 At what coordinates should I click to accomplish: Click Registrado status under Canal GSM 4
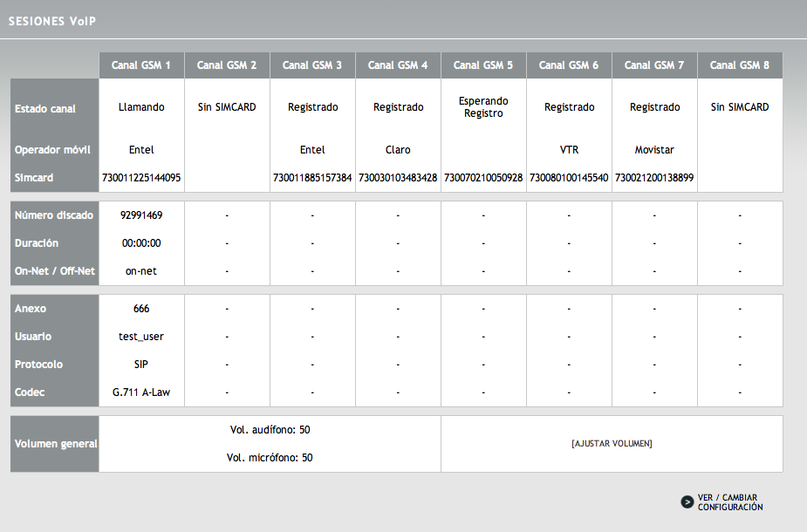(x=398, y=107)
